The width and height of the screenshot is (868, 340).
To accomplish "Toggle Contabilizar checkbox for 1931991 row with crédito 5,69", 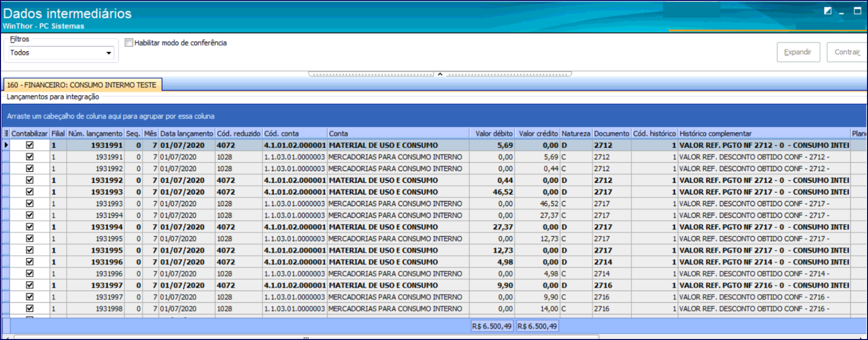I will tap(29, 157).
